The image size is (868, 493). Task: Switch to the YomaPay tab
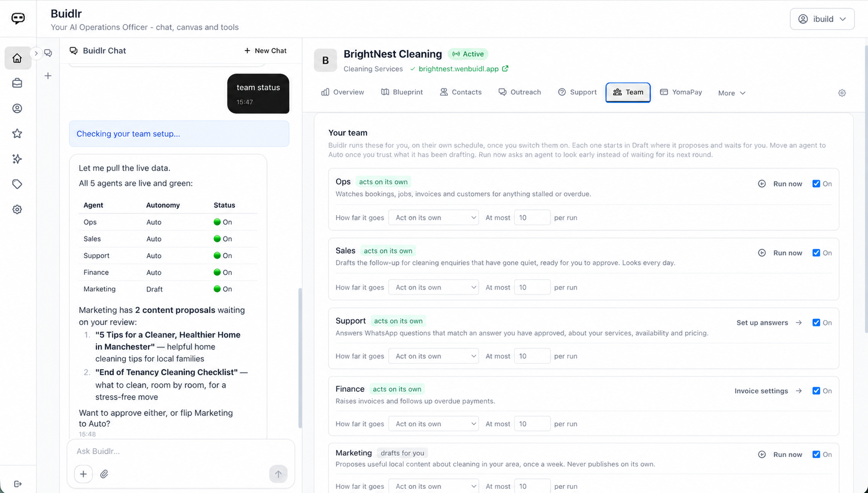coord(681,92)
